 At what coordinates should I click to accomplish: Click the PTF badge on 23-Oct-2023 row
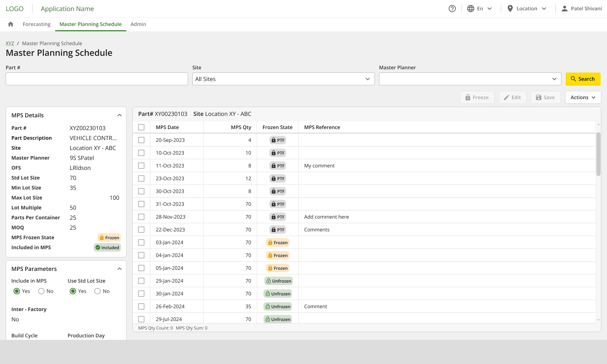[278, 178]
